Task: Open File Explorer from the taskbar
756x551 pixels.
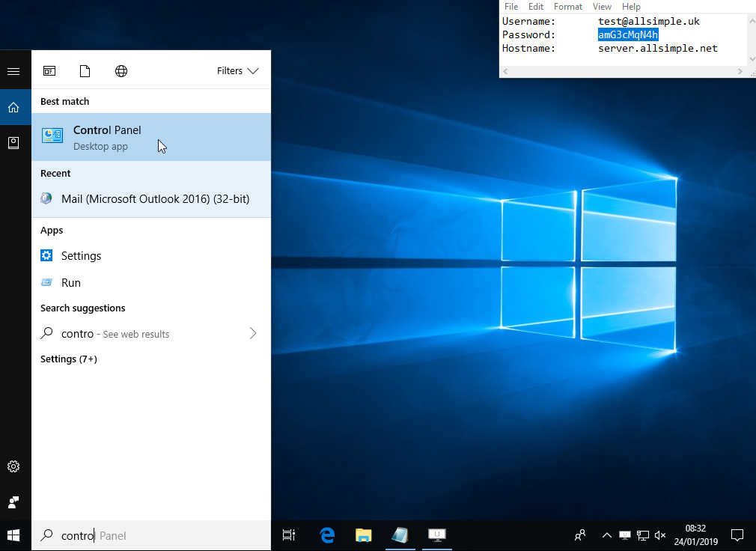Action: (363, 535)
